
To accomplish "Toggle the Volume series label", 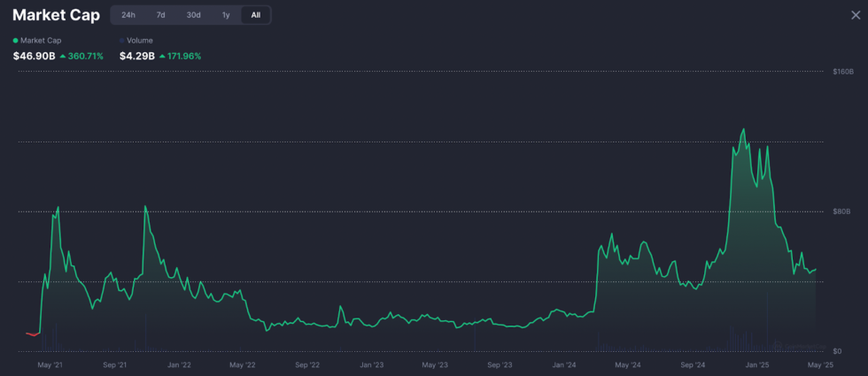I will click(x=139, y=41).
